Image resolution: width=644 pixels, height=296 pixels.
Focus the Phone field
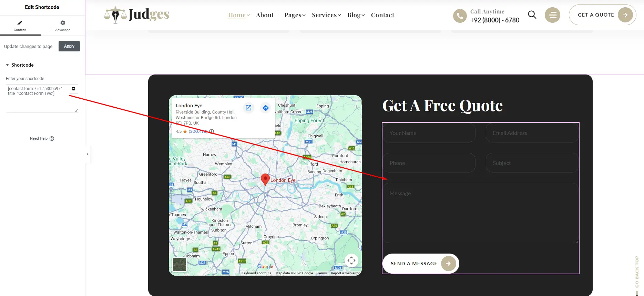coord(429,163)
